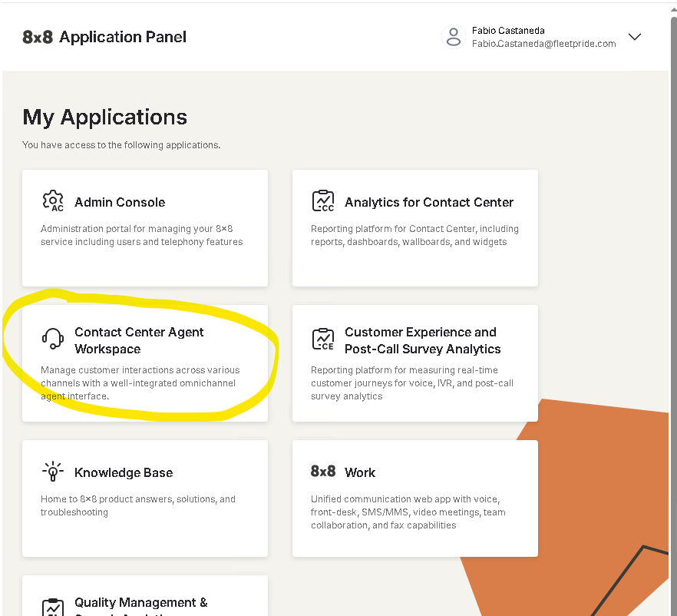Open the Knowledge Base title

[124, 472]
